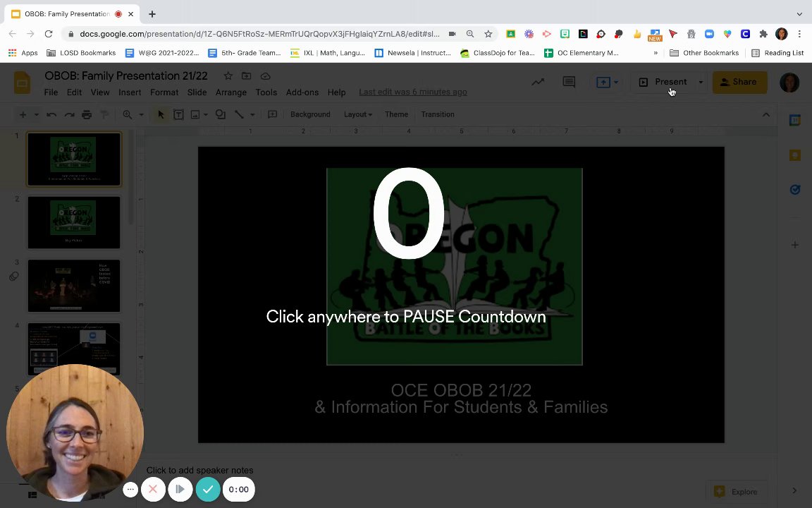Open the Slide menu
The image size is (812, 508).
pos(197,92)
